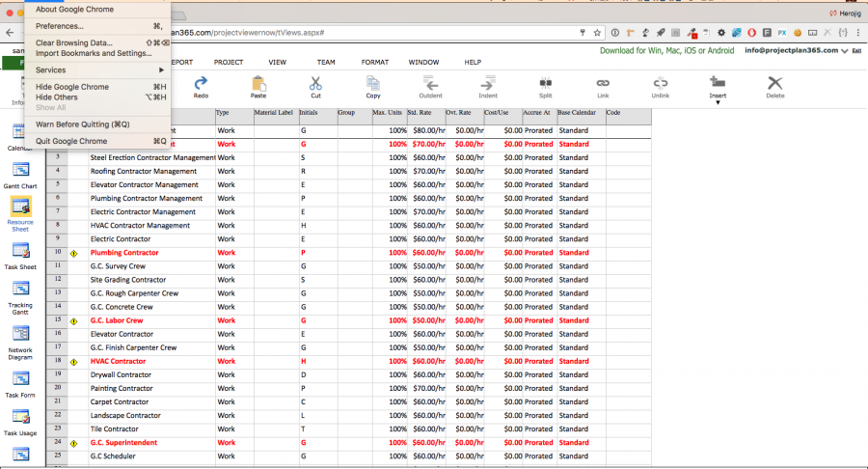The width and height of the screenshot is (868, 469).
Task: Click the Herojig profile button
Action: 845,14
